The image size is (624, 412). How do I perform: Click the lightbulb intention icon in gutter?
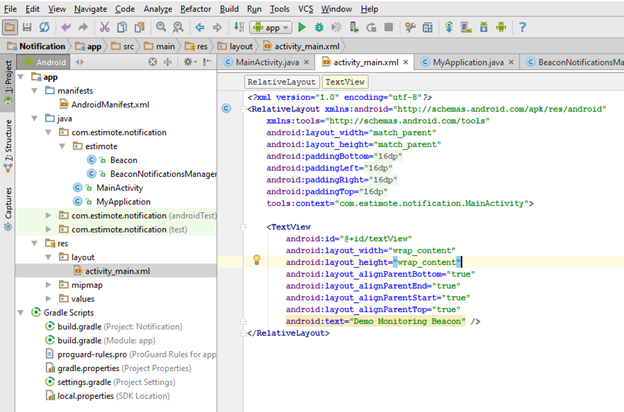pyautogui.click(x=257, y=260)
